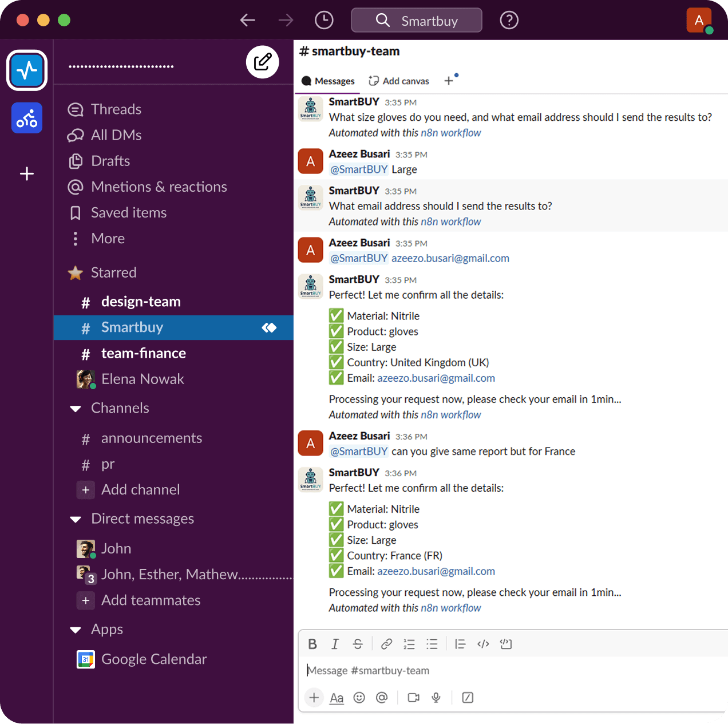Open the help question mark icon

(x=509, y=21)
